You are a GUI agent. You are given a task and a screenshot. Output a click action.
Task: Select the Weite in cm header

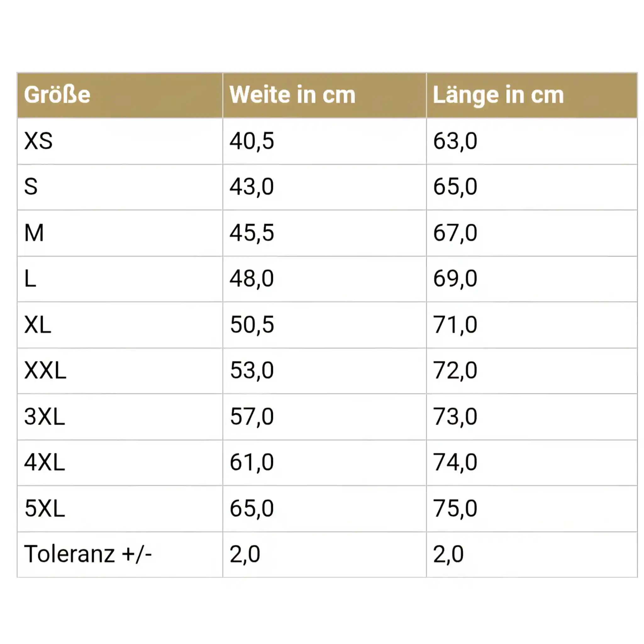tap(292, 95)
